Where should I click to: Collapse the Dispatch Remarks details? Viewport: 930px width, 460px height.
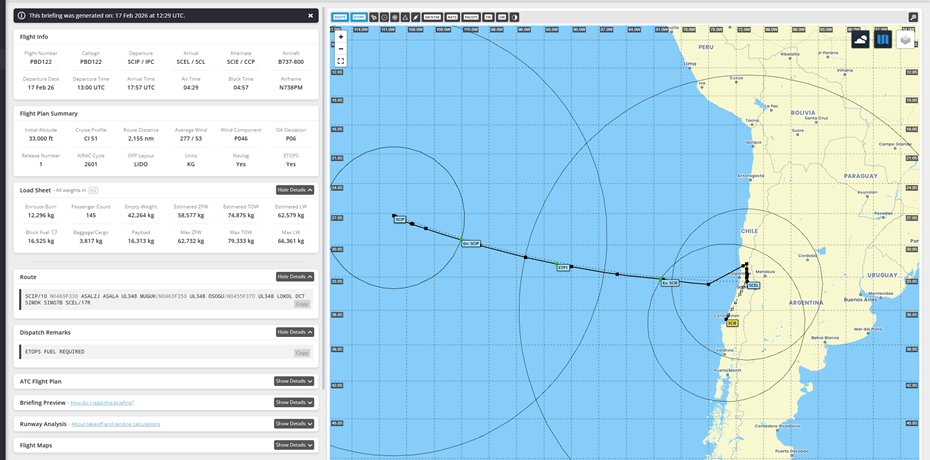click(295, 332)
